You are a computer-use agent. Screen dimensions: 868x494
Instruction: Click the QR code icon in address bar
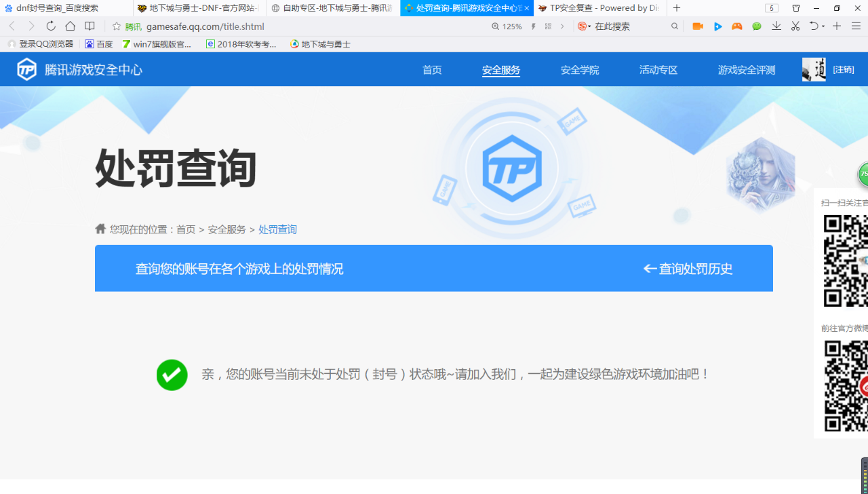[x=548, y=26]
